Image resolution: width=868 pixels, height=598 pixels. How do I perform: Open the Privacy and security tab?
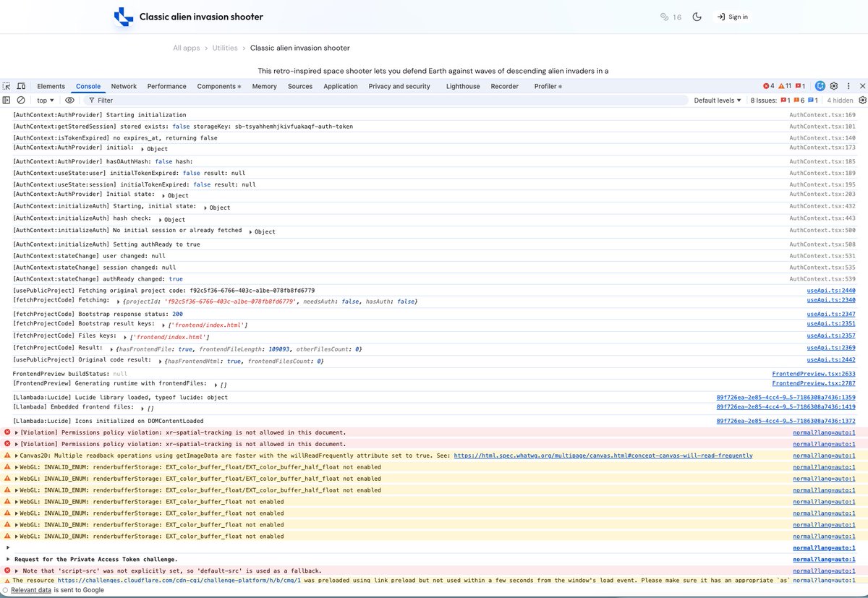click(399, 86)
